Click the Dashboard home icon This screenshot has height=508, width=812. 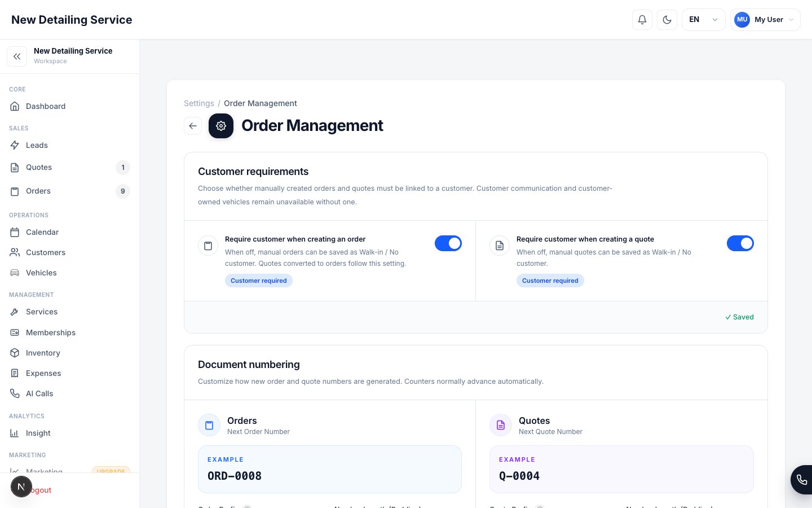15,106
